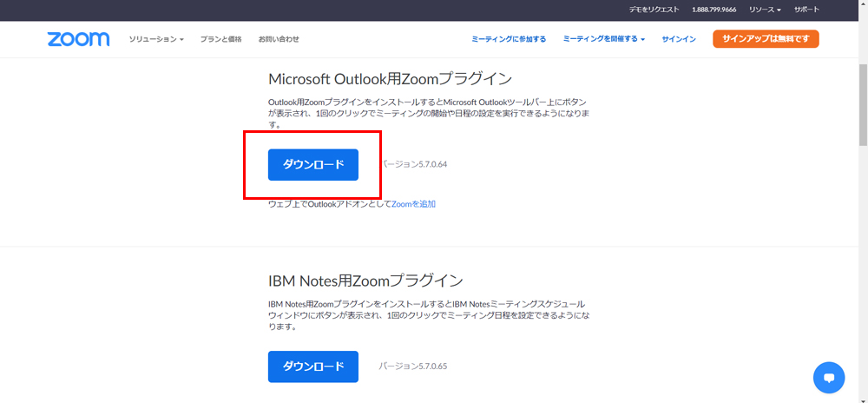Download the IBM Notes Zoom plugin
Viewport: 868px width, 403px height.
coord(313,367)
